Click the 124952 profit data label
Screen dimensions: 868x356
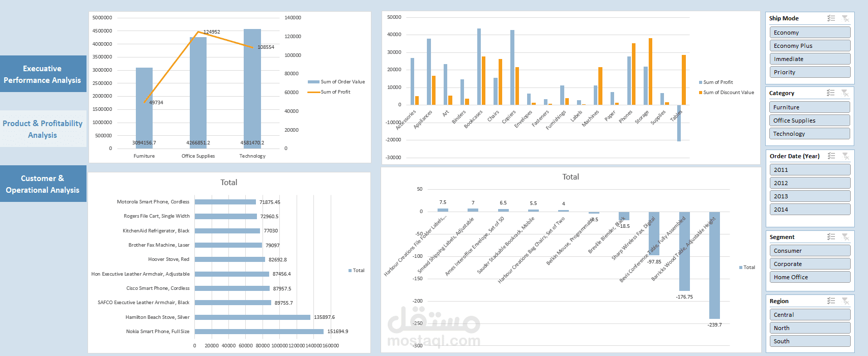click(212, 32)
